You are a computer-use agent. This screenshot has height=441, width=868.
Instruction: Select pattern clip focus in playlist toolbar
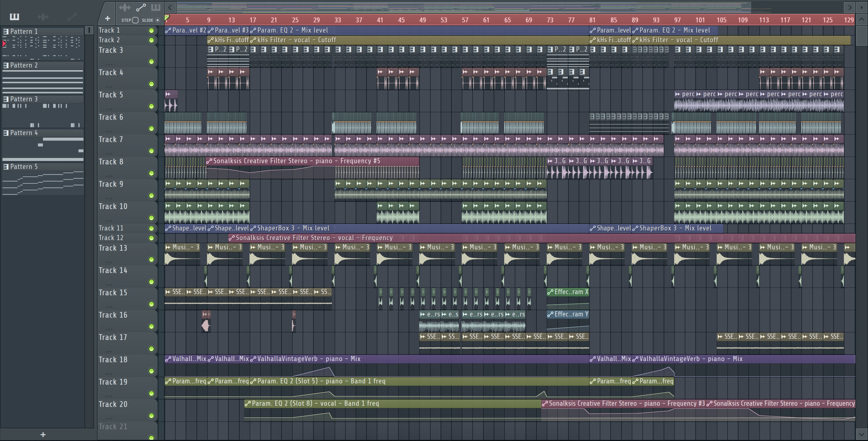(155, 7)
